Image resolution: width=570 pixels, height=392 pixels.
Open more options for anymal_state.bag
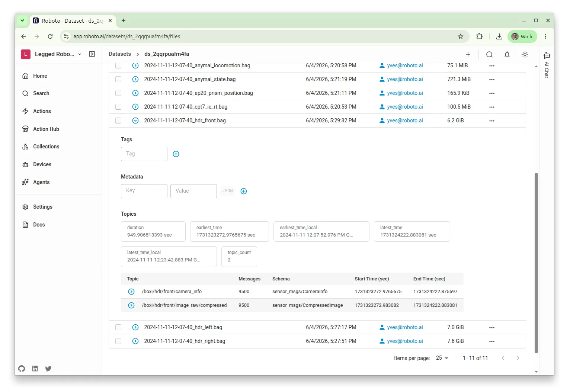(x=491, y=79)
